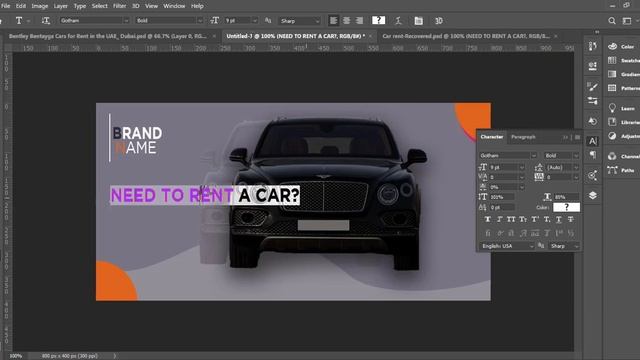640x360 pixels.
Task: Open the warp text icon
Action: (398, 20)
